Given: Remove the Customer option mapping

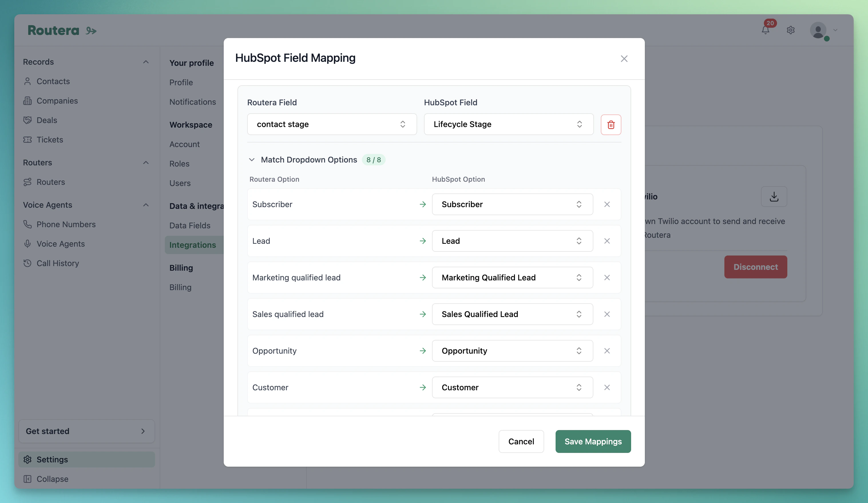Looking at the screenshot, I should pyautogui.click(x=607, y=388).
